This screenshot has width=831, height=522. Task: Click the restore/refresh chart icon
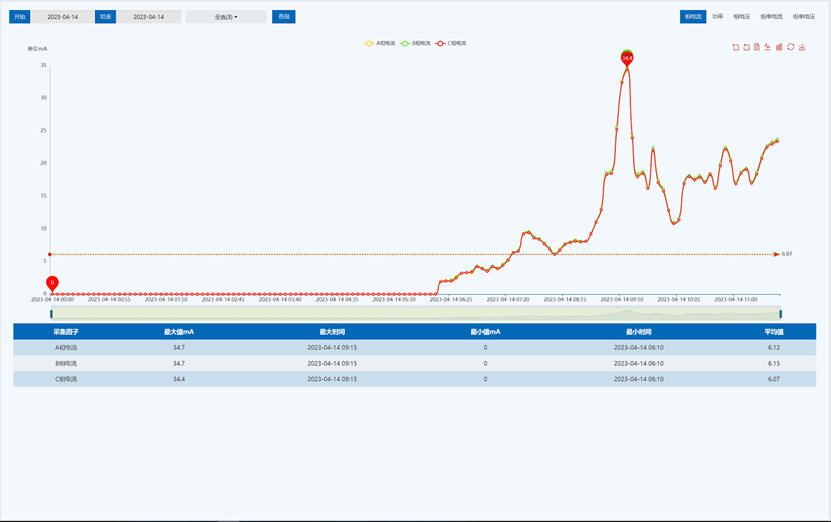pyautogui.click(x=790, y=47)
